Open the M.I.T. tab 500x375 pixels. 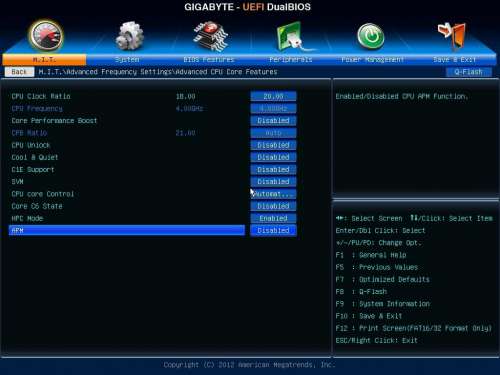pyautogui.click(x=44, y=60)
